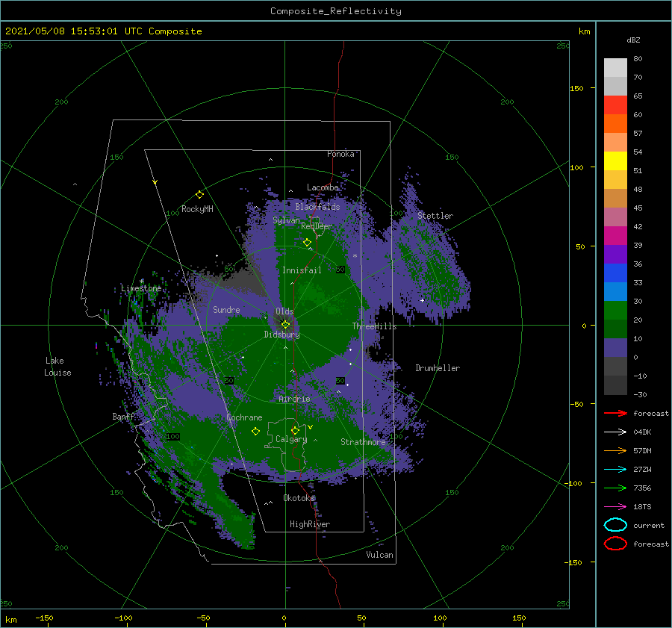Click the Vulcan label
The width and height of the screenshot is (672, 628).
click(379, 555)
